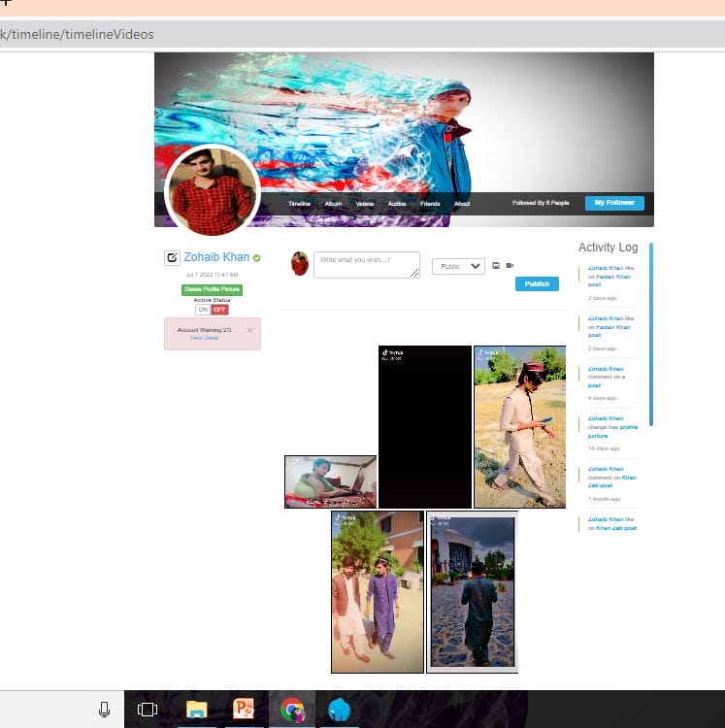Image resolution: width=725 pixels, height=728 pixels.
Task: Click the small avatar beside the post box
Action: pyautogui.click(x=300, y=263)
